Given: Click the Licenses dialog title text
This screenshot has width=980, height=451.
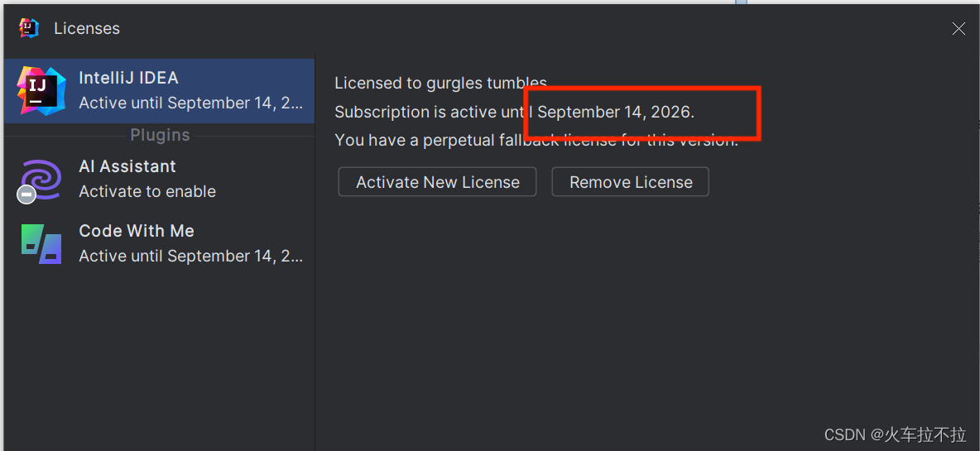Looking at the screenshot, I should pos(87,28).
